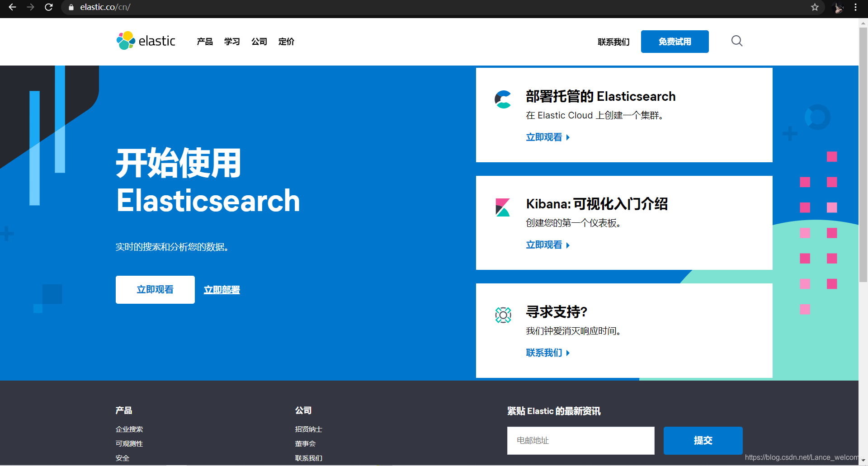868x466 pixels.
Task: Open the 产品 menu in the navigation
Action: [204, 42]
